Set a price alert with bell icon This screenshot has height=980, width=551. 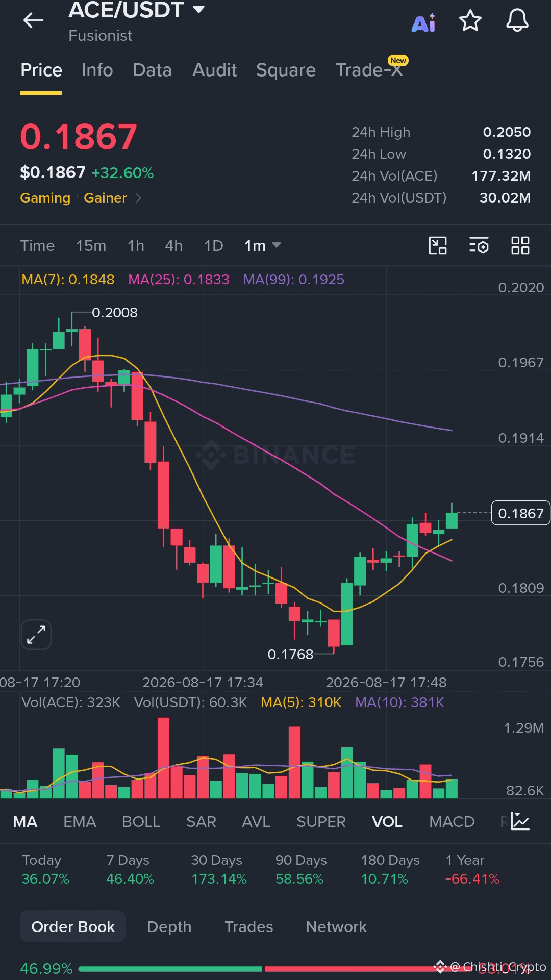pyautogui.click(x=517, y=21)
